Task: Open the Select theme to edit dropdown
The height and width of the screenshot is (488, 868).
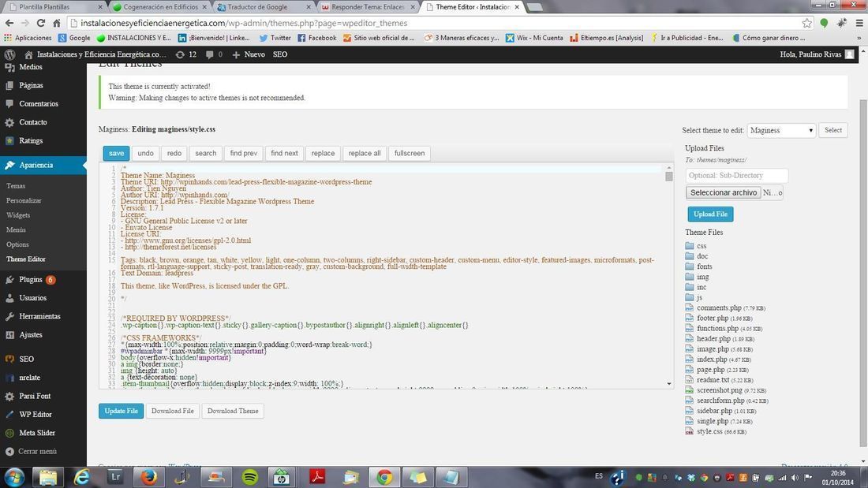Action: pos(781,130)
